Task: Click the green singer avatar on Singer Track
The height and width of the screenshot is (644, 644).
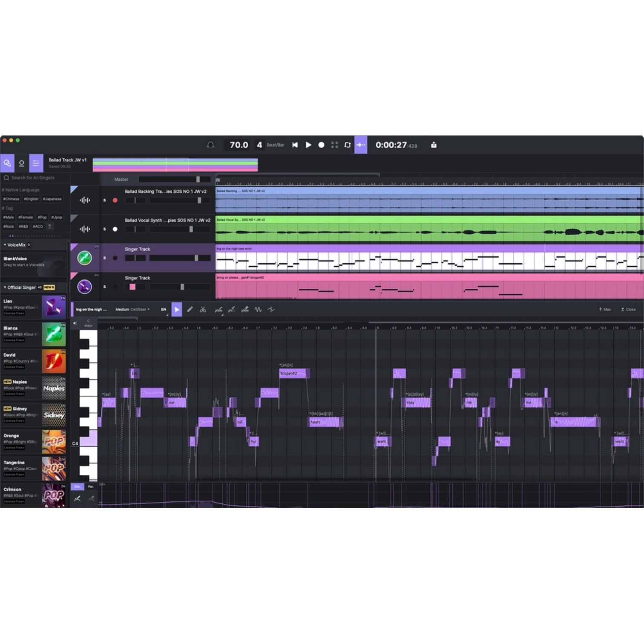Action: pos(84,258)
